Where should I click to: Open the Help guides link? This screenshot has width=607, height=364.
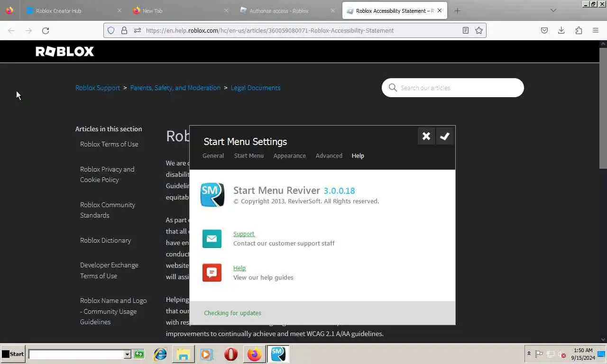point(239,268)
